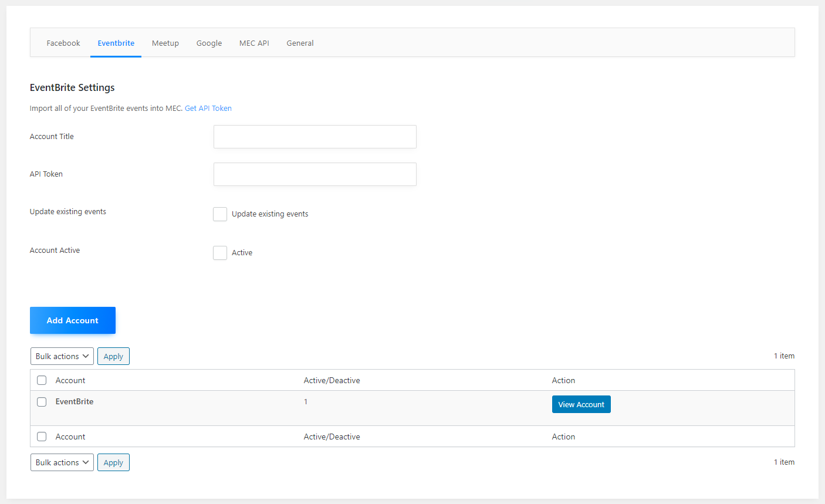Click the Account column label in table header
This screenshot has height=504, width=825.
coord(70,380)
